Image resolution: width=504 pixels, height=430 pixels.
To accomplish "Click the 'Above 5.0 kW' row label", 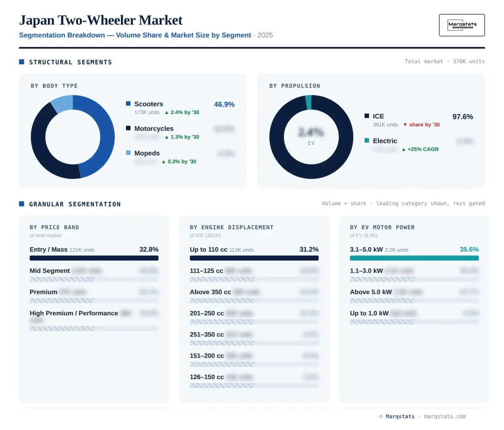I will (x=371, y=292).
